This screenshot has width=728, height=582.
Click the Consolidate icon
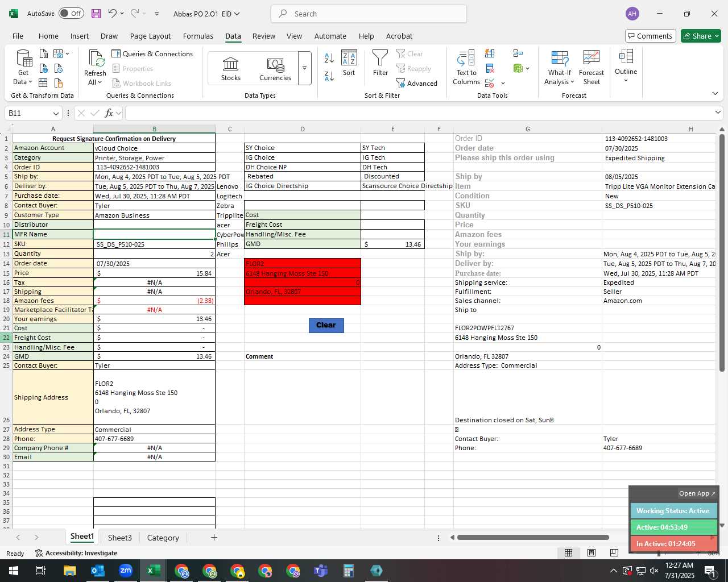518,54
